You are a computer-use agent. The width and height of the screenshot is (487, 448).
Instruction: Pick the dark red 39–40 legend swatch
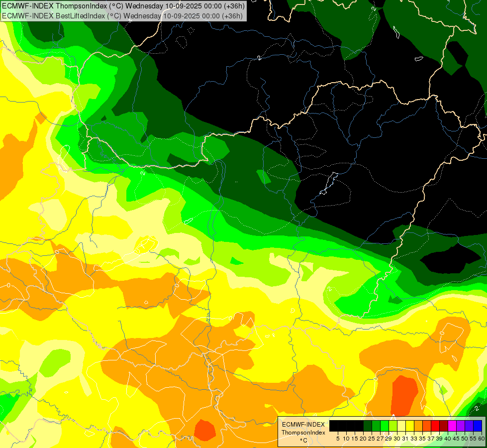pyautogui.click(x=444, y=426)
